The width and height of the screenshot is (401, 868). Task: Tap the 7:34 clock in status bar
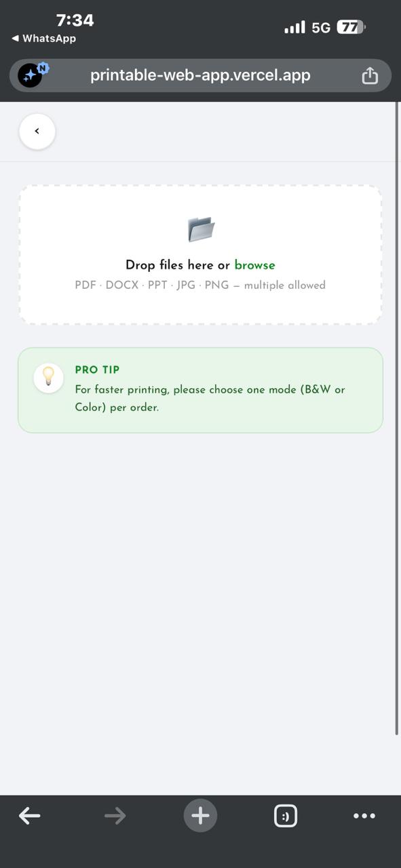(75, 20)
